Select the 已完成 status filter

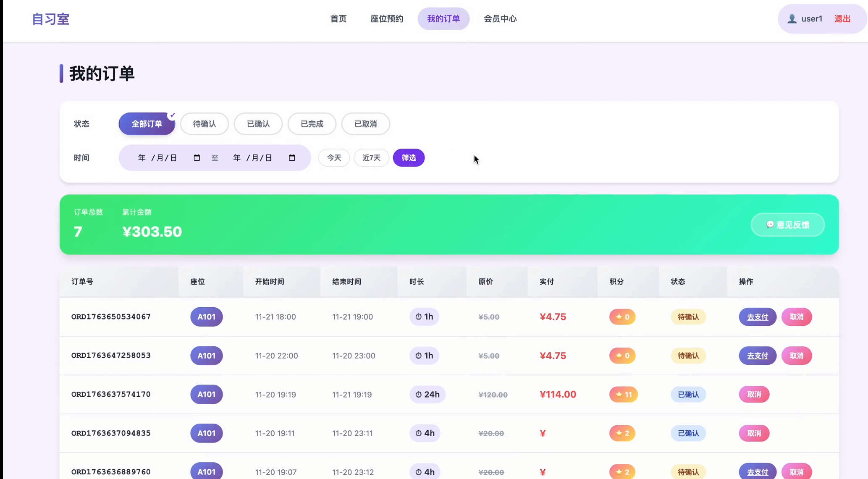click(312, 124)
